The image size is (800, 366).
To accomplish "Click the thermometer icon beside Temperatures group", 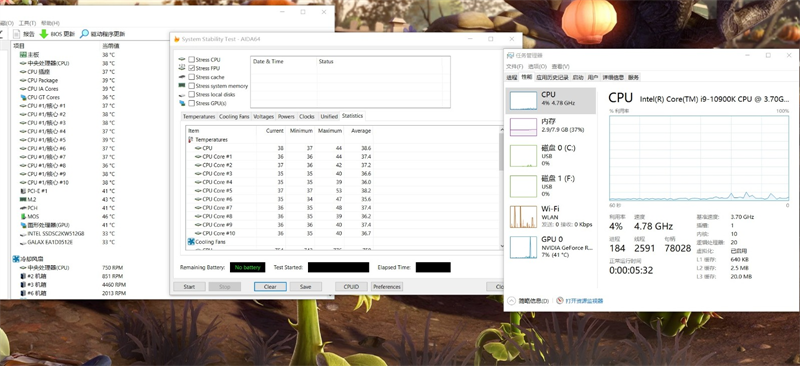I will [x=191, y=139].
